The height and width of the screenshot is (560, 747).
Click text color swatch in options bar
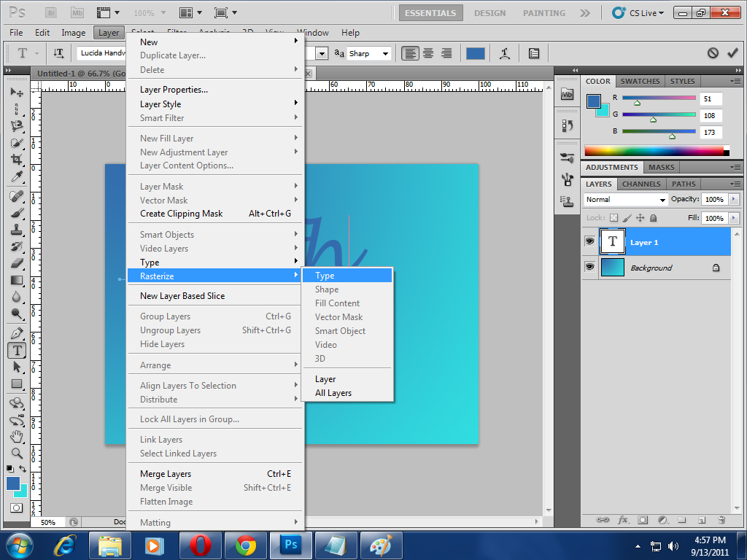click(476, 53)
